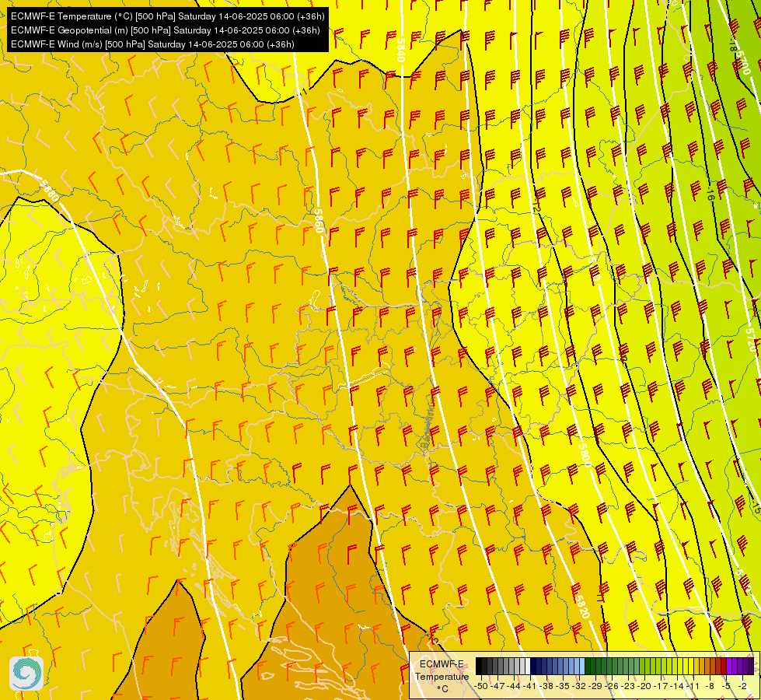Click the -14 legend scale value

[x=677, y=686]
